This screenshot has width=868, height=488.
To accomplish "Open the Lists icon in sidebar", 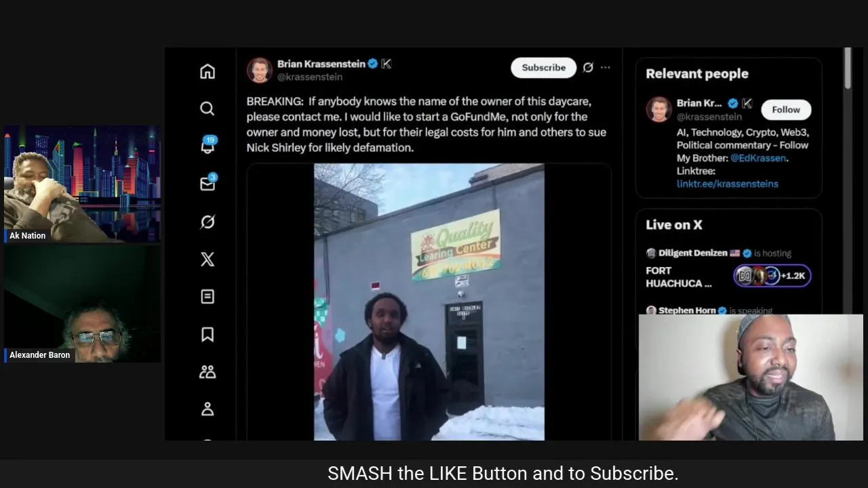I will [x=208, y=297].
